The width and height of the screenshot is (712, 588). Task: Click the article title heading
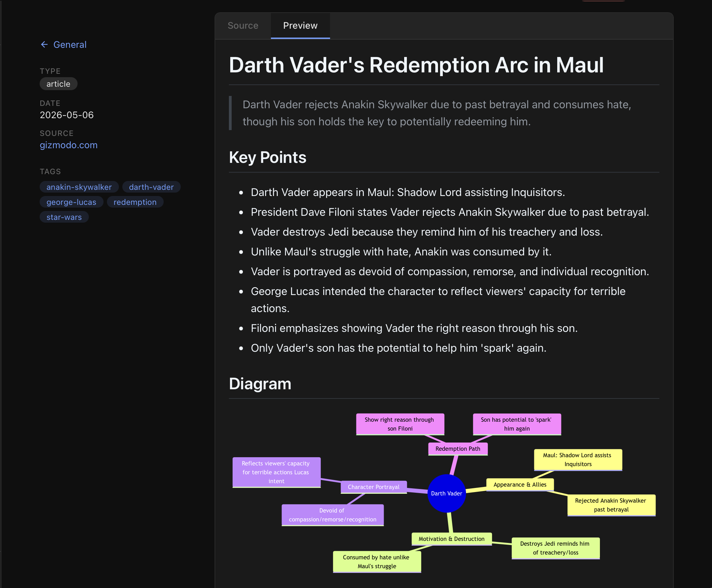[416, 65]
